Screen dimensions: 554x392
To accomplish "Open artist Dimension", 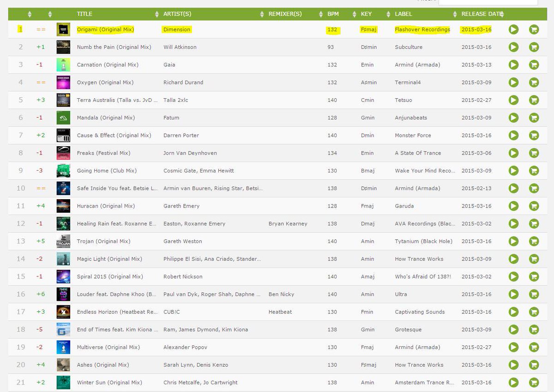I will pyautogui.click(x=177, y=30).
